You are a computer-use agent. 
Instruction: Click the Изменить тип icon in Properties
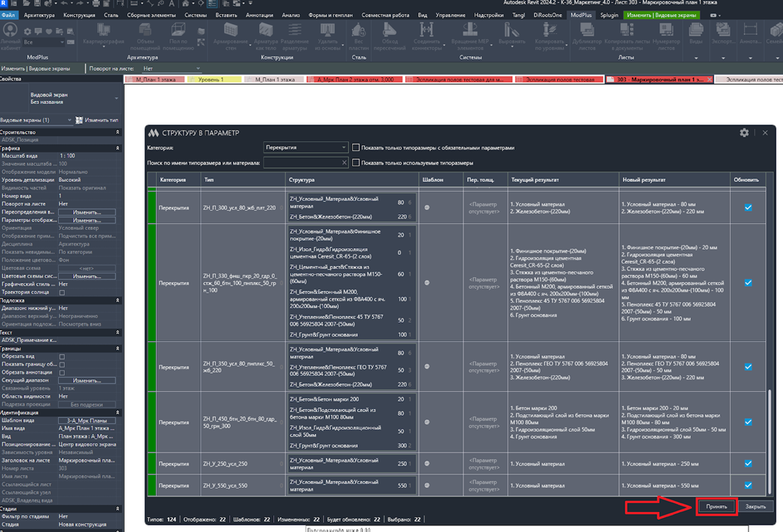(79, 120)
